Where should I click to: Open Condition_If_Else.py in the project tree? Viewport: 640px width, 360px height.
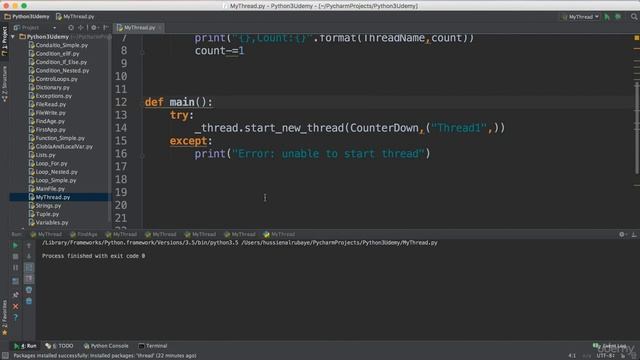[58, 62]
